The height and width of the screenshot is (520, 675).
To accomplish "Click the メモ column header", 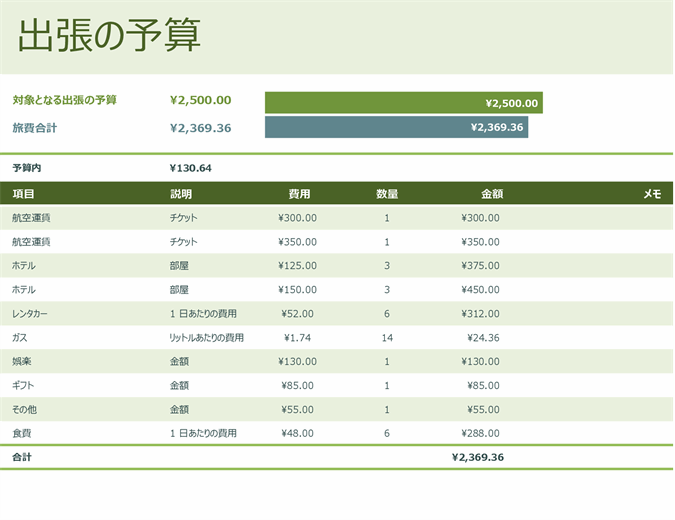I will point(651,194).
